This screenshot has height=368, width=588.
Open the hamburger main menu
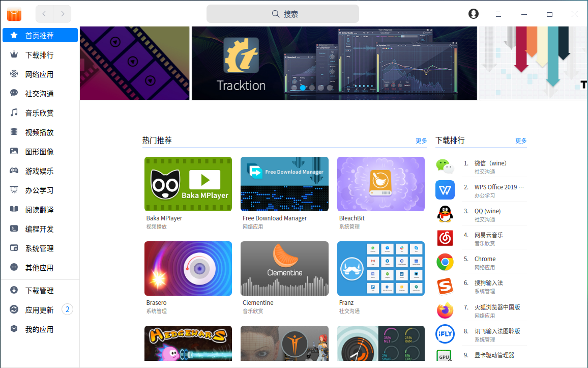498,14
